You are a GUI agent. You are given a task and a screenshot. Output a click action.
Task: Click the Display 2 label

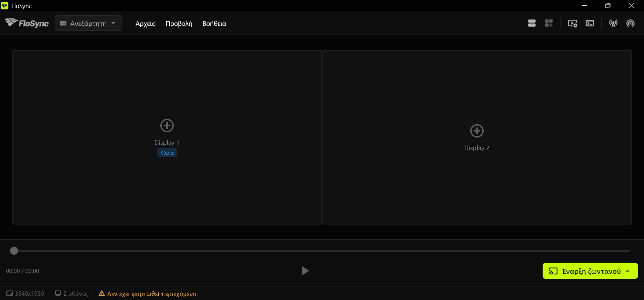477,148
